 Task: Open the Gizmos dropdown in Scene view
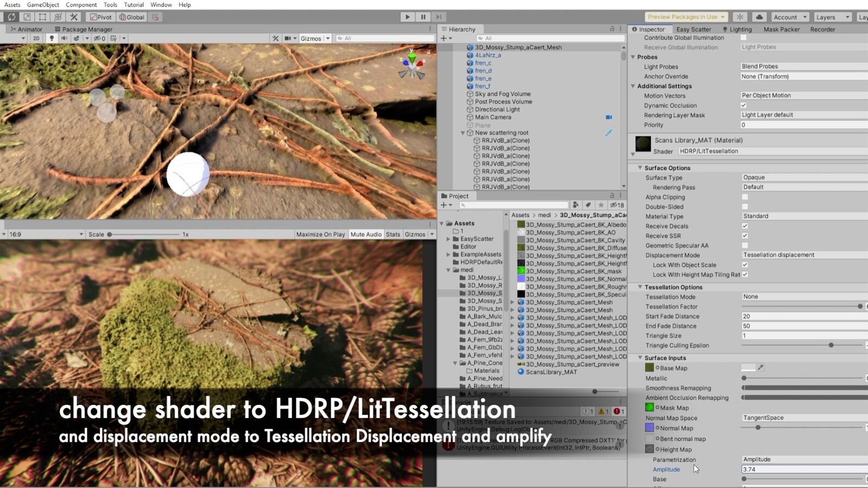pos(315,38)
